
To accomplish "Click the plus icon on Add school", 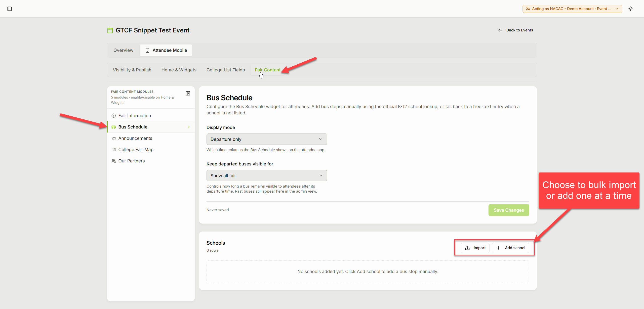I will (498, 248).
